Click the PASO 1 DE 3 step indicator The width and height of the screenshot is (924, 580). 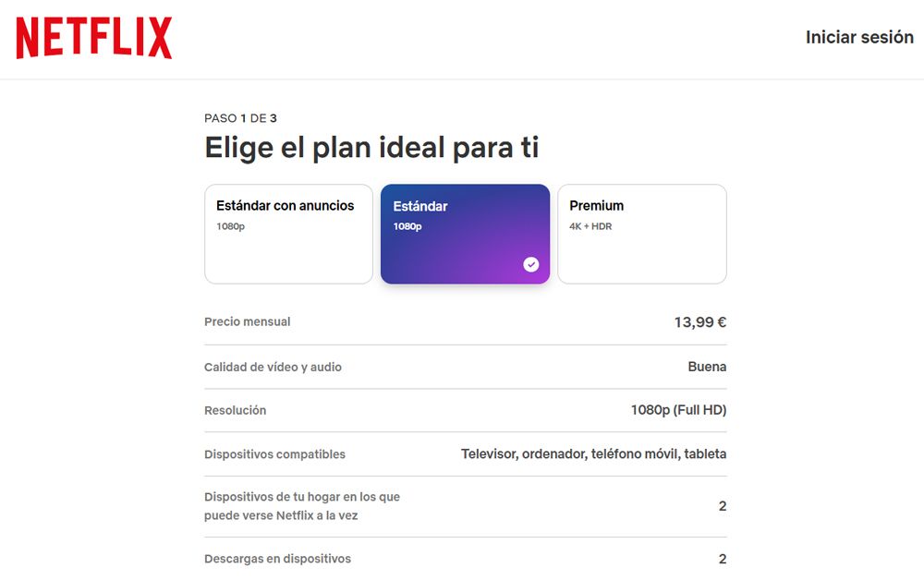(x=238, y=117)
